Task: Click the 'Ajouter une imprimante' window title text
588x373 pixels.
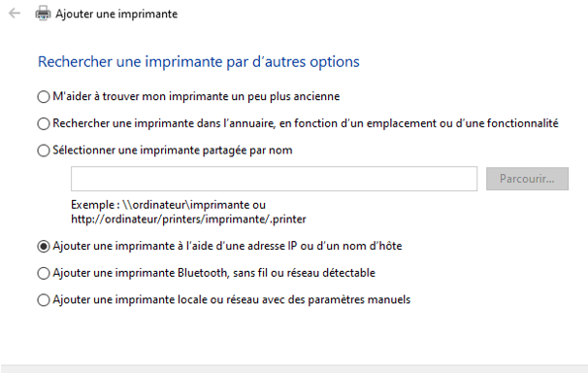Action: tap(116, 14)
